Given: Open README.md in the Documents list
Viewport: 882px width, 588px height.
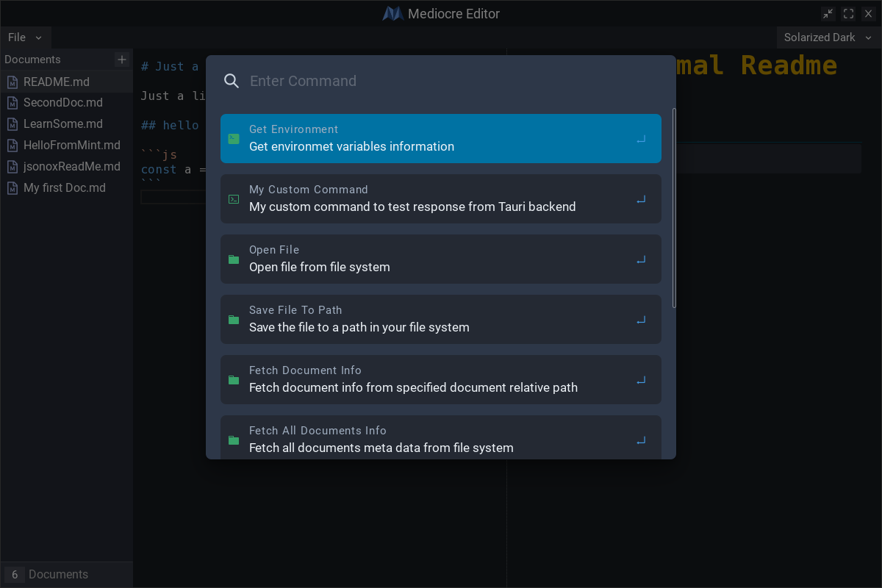Looking at the screenshot, I should click(x=66, y=82).
